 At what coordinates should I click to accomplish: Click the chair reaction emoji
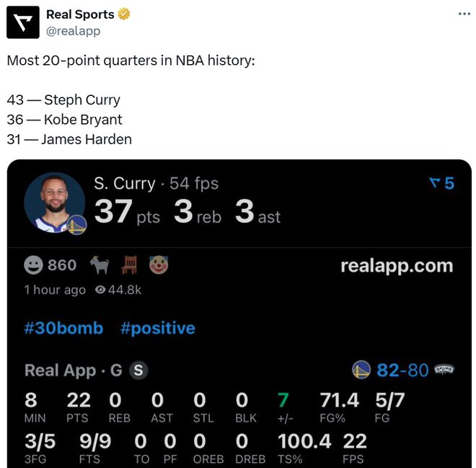[x=129, y=265]
